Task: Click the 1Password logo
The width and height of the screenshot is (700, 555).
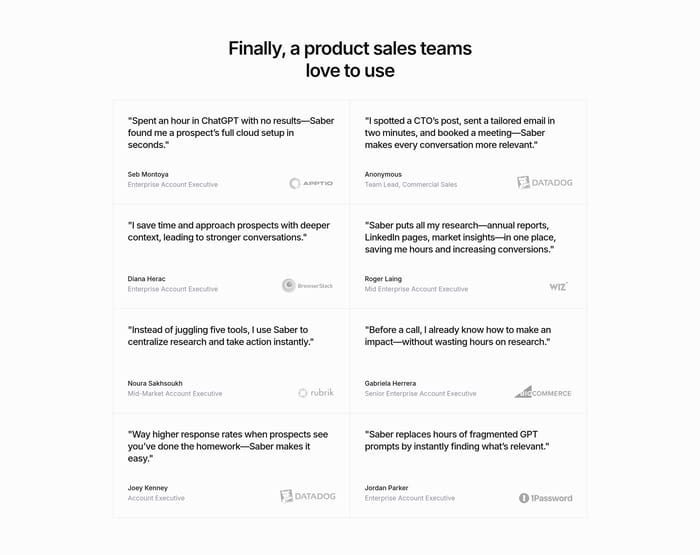Action: (x=546, y=498)
